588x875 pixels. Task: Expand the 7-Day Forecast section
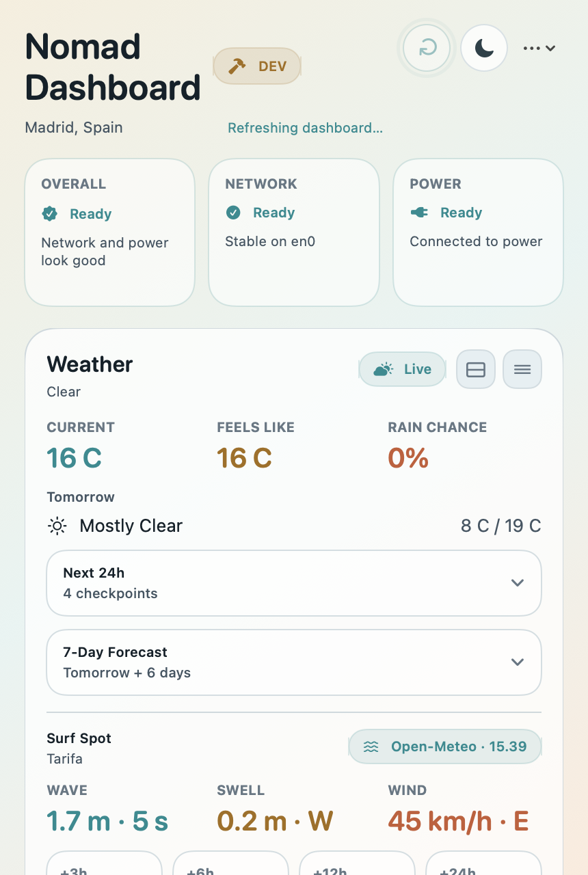pos(293,662)
